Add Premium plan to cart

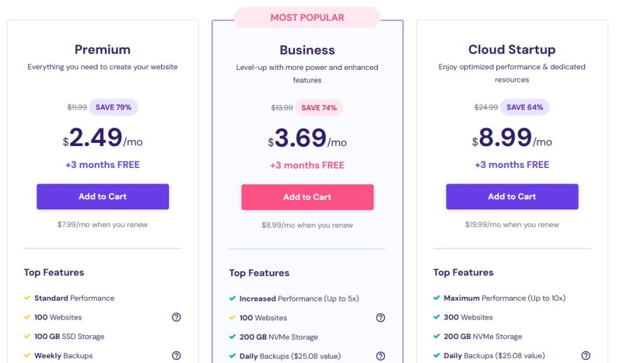pos(103,197)
